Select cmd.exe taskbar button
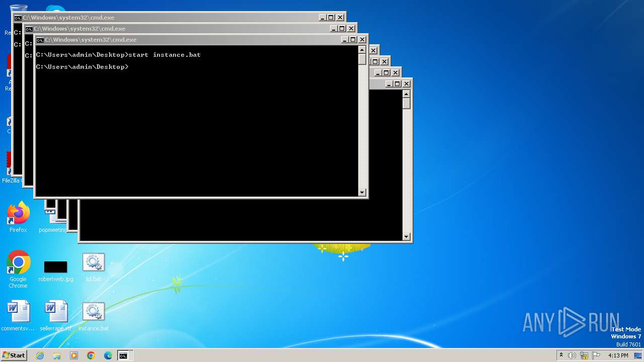This screenshot has height=362, width=644. click(x=124, y=355)
